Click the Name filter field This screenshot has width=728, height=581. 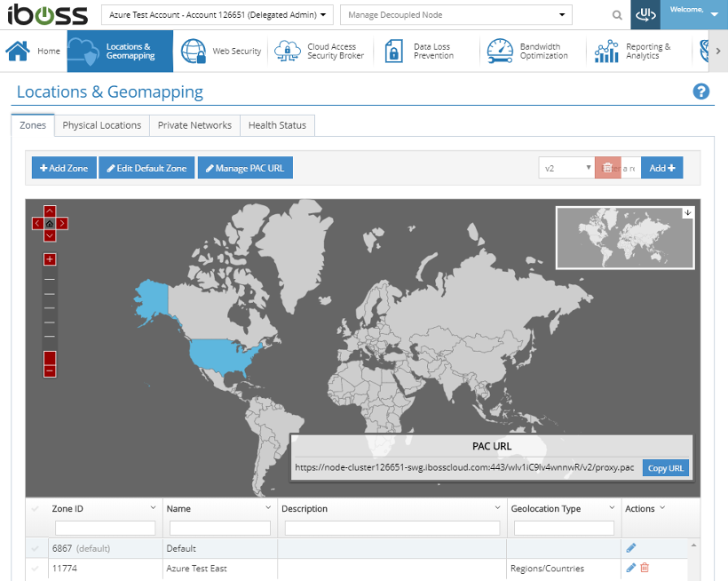(x=220, y=528)
